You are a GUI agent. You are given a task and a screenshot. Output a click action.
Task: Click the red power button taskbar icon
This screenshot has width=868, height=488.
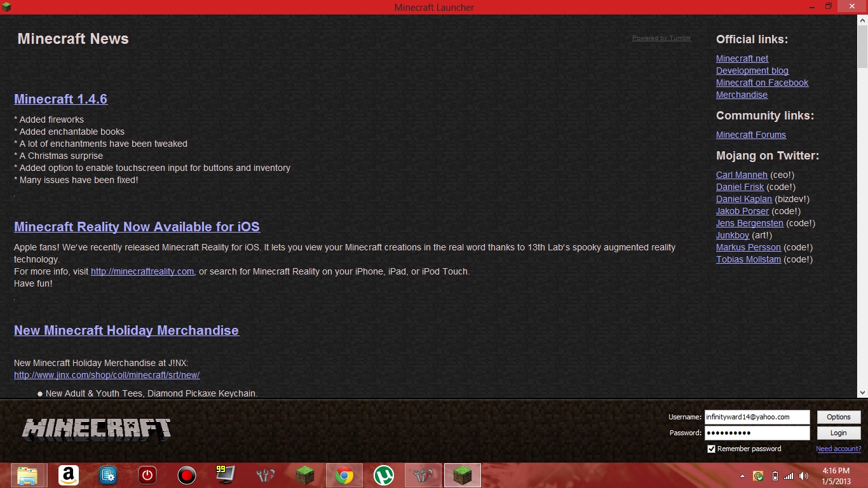point(147,475)
